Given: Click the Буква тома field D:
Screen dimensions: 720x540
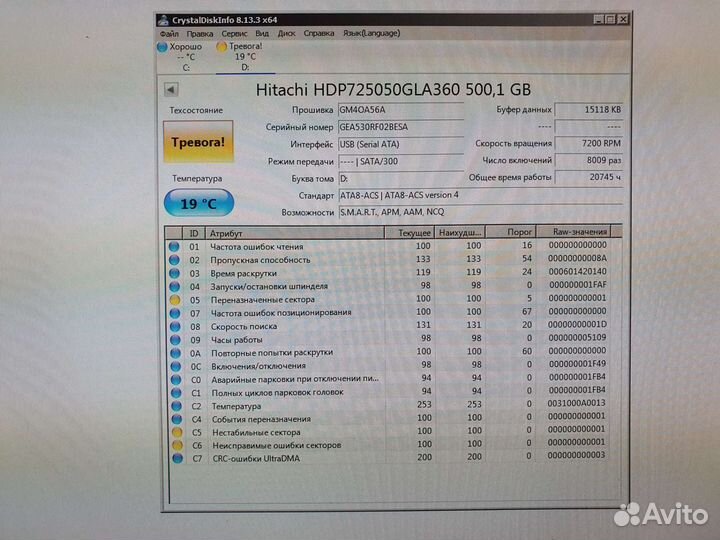Looking at the screenshot, I should [x=401, y=179].
